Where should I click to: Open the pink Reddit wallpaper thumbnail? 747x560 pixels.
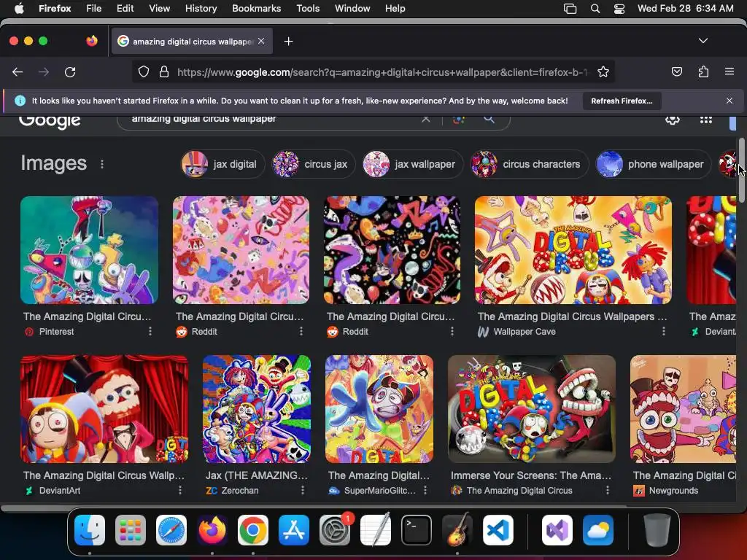coord(241,250)
